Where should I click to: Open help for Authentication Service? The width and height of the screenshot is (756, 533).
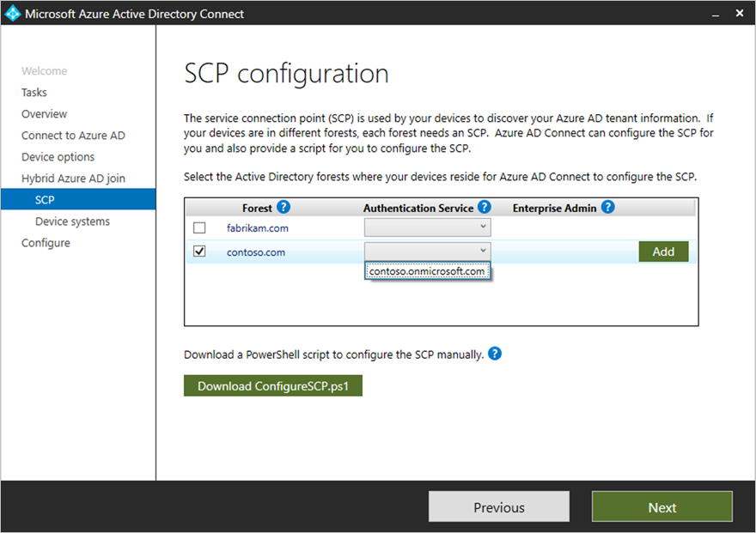tap(484, 207)
